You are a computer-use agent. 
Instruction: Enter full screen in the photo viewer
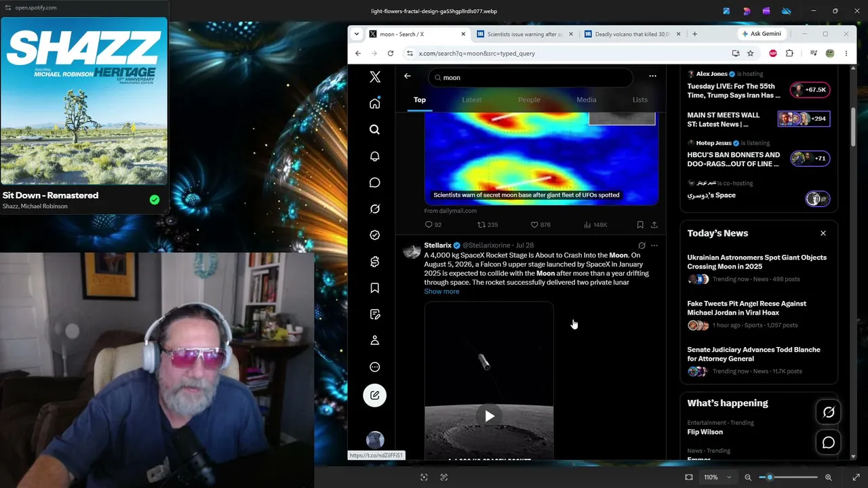click(x=856, y=477)
